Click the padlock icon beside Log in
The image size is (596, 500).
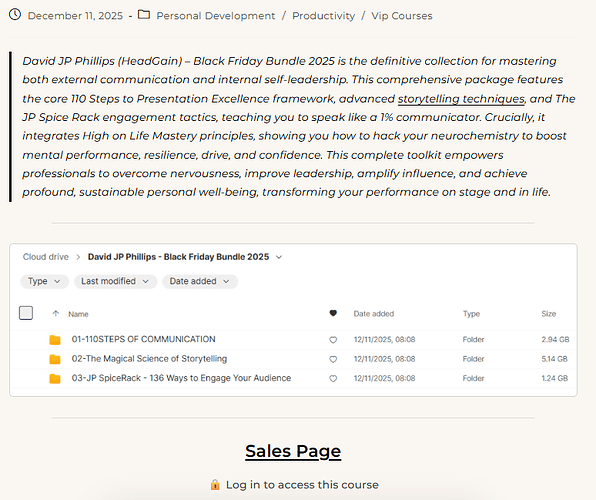pos(215,484)
